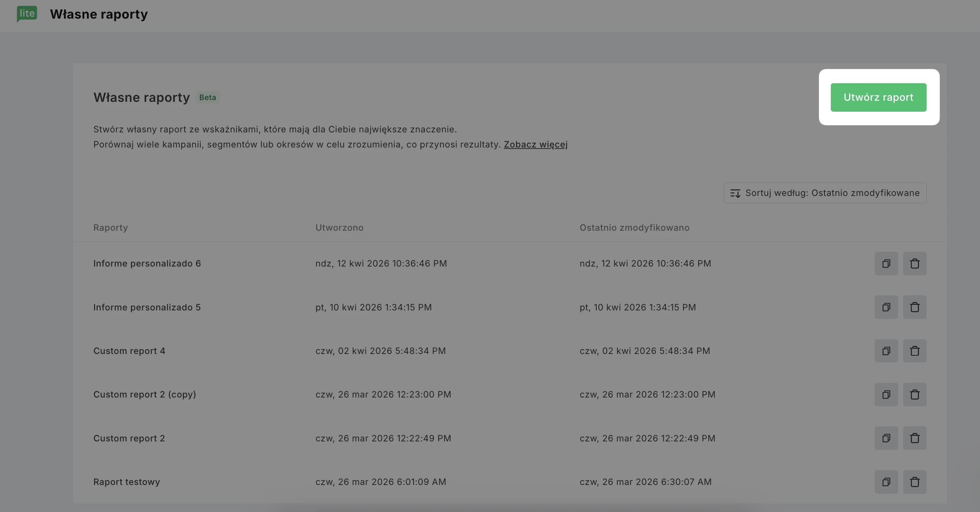This screenshot has height=512, width=980.
Task: Open the Raport testowy report name
Action: 126,482
